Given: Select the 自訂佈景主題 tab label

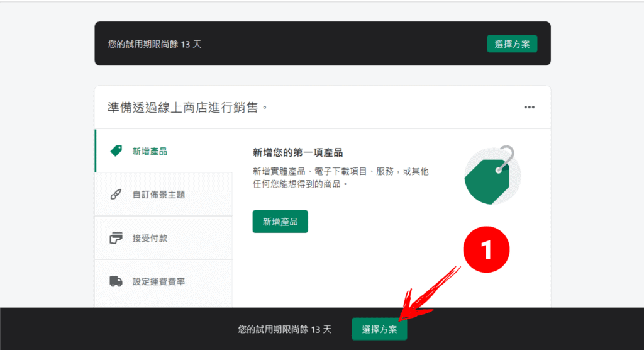Looking at the screenshot, I should click(158, 195).
